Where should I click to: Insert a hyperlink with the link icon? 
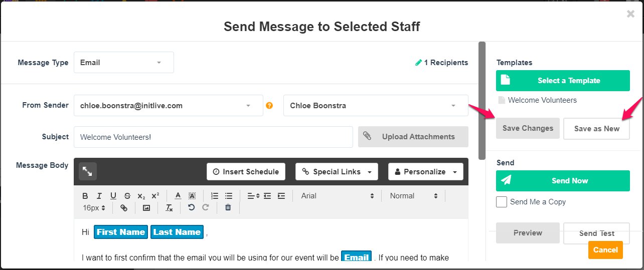[124, 207]
